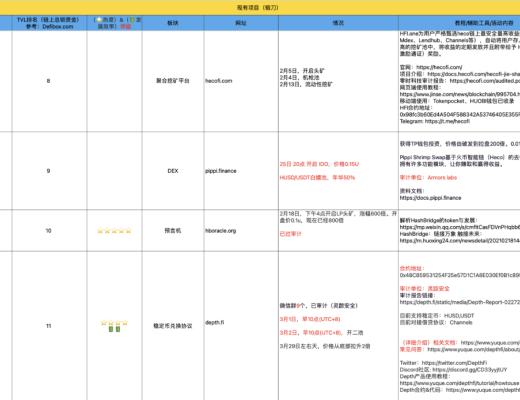The image size is (520, 400).
Task: Open the Depth-Report audit report link
Action: [460, 302]
